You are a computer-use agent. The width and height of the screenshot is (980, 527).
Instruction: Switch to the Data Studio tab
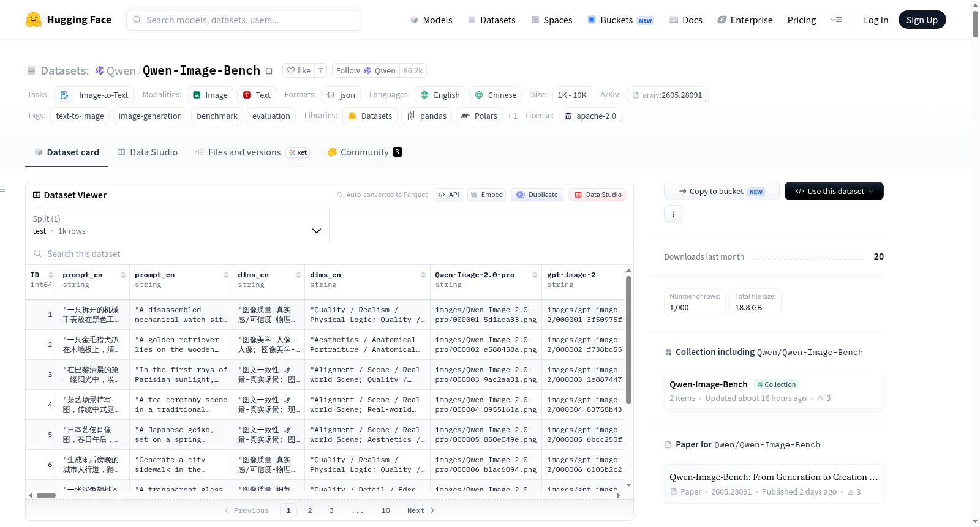pos(148,152)
